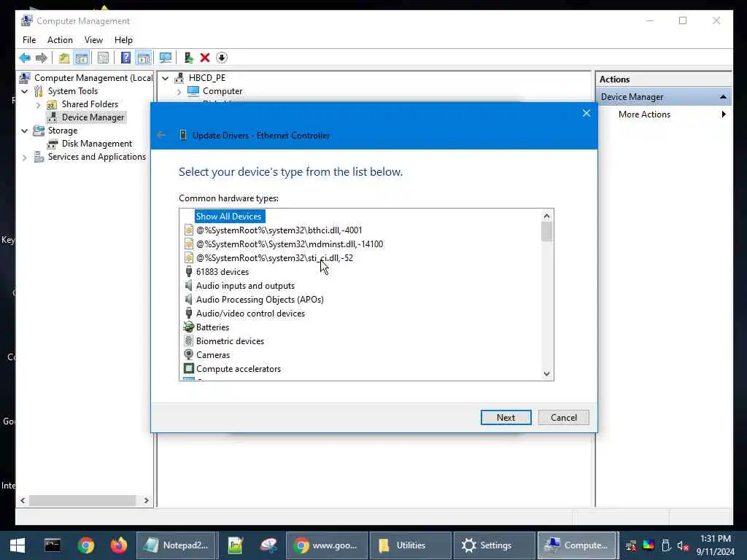Select the bthci.dll,-4001 entry
This screenshot has width=747, height=560.
[279, 230]
